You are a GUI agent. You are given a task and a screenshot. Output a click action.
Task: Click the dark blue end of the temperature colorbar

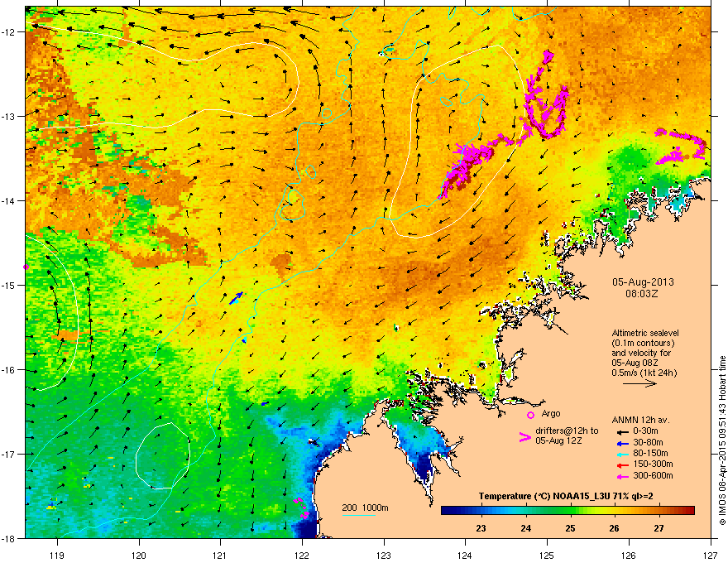447,511
